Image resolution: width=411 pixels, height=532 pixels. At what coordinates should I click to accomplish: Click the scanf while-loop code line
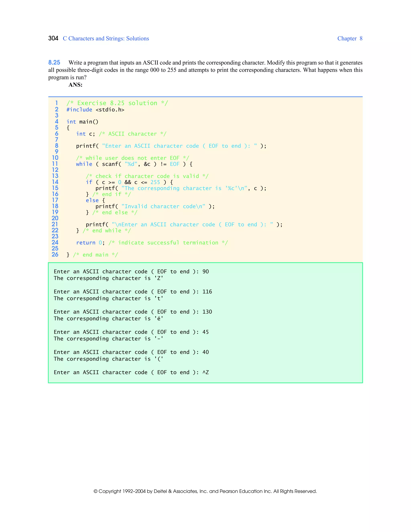[x=134, y=164]
